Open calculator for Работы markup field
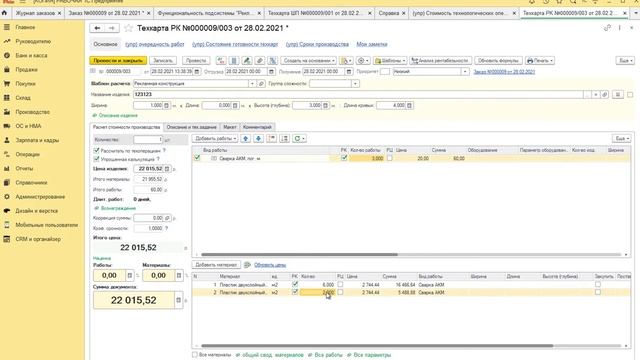 pos(129,276)
